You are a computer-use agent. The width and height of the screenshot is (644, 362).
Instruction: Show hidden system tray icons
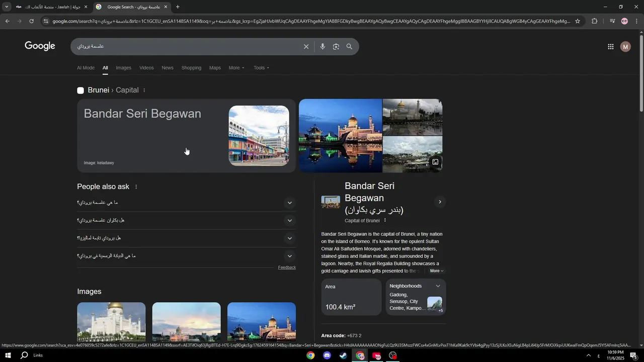(x=588, y=355)
